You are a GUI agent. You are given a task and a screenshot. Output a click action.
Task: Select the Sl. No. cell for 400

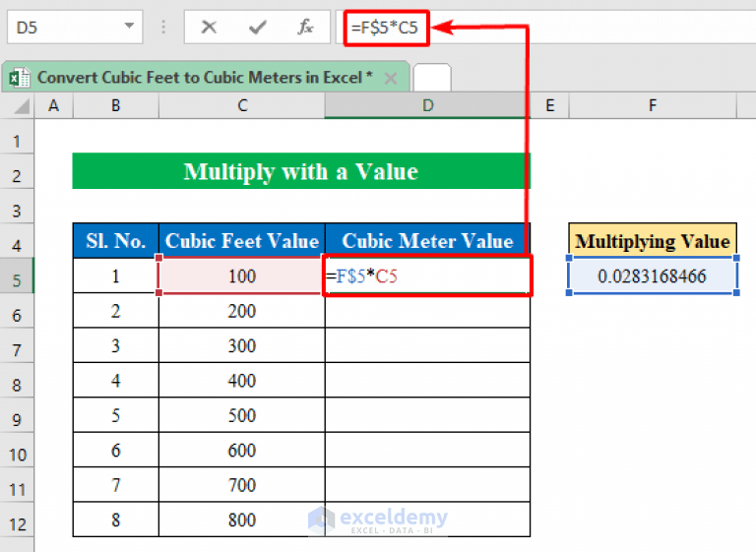coord(116,381)
